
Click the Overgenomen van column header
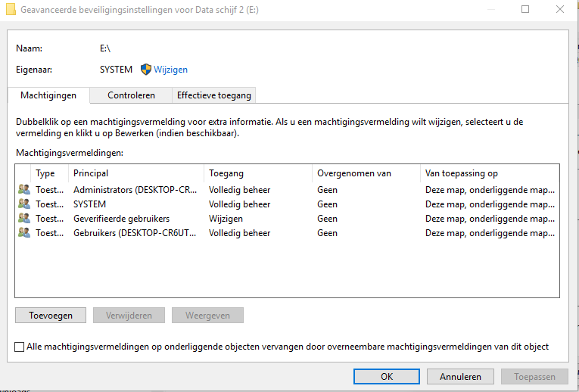(366, 173)
